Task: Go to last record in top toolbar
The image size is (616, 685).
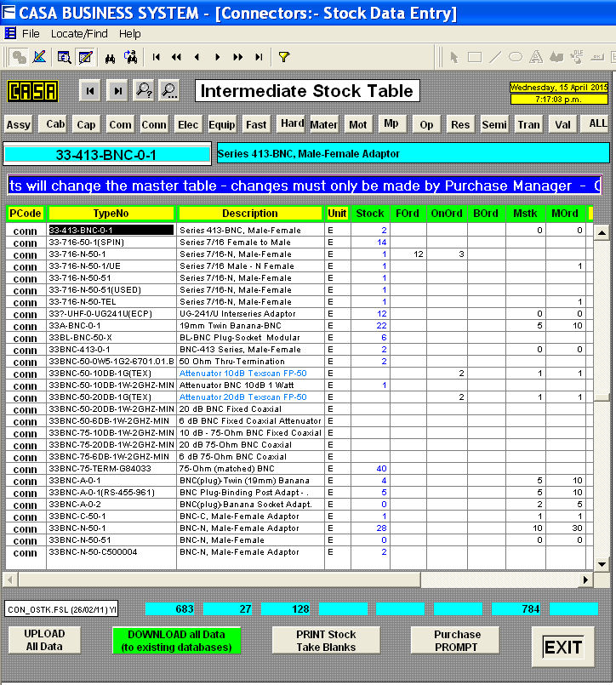Action: tap(259, 57)
